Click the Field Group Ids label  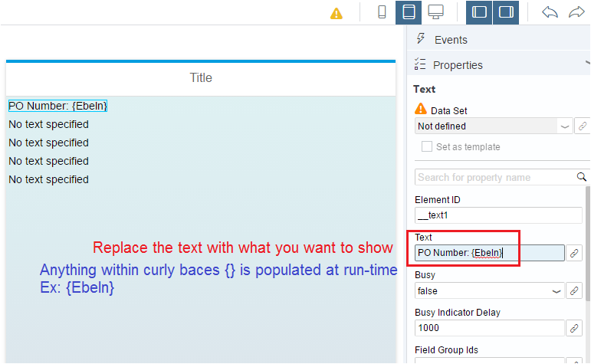click(446, 349)
